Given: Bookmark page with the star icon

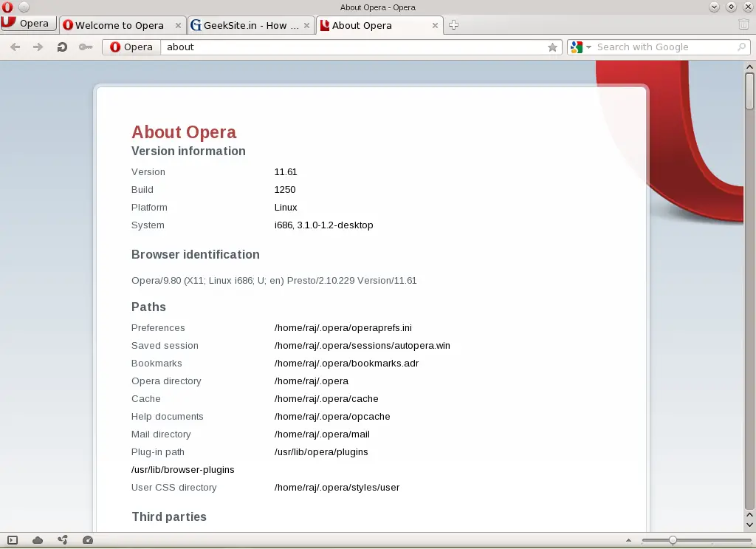Looking at the screenshot, I should pyautogui.click(x=552, y=47).
